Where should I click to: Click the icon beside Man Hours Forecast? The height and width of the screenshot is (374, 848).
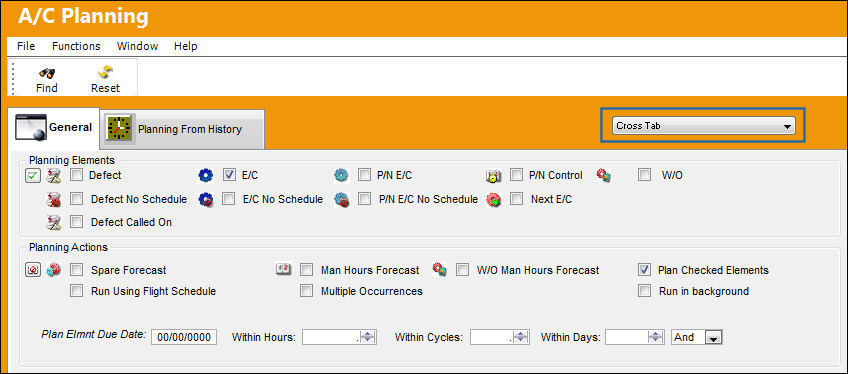284,269
